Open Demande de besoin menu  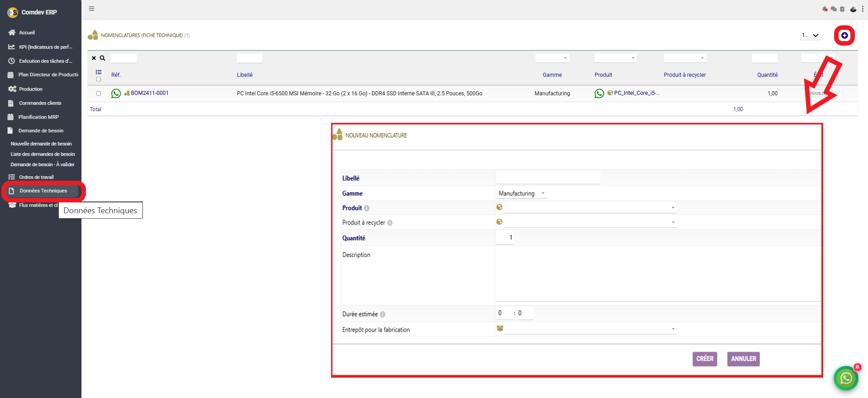click(x=41, y=131)
